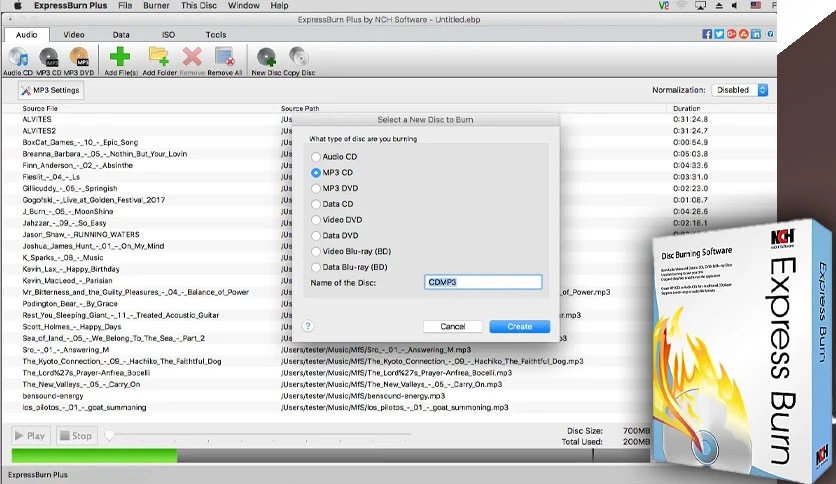This screenshot has width=836, height=484.
Task: Click the Stop button
Action: [x=77, y=435]
